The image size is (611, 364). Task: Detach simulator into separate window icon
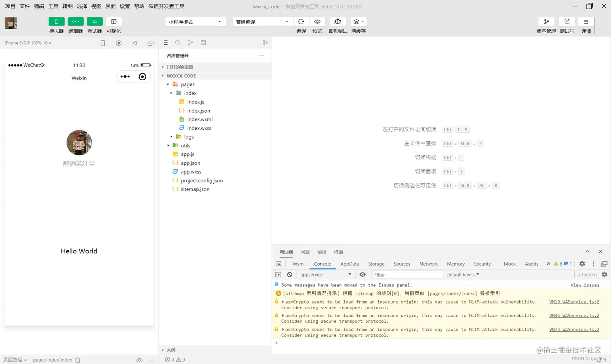[150, 43]
